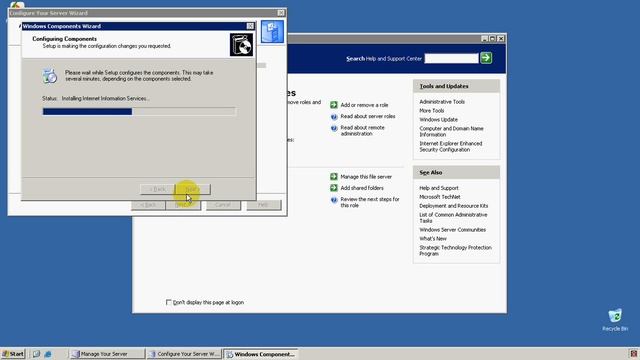The image size is (640, 360).
Task: Open Strategic Technology Protection Program link
Action: point(455,251)
